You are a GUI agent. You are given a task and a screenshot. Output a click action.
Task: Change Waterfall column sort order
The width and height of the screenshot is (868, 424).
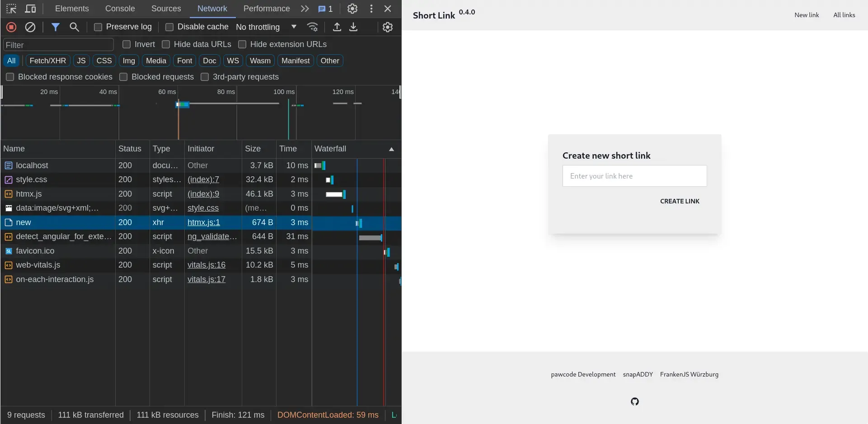[391, 149]
